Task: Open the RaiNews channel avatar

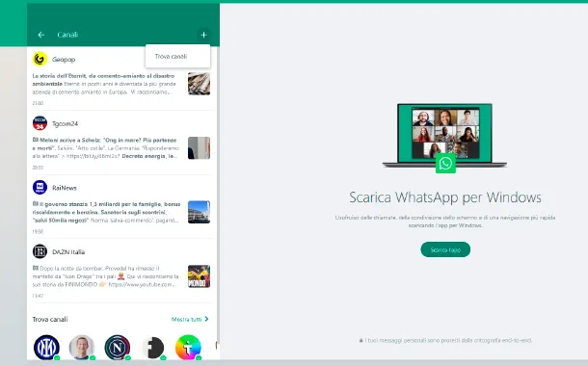Action: click(x=40, y=187)
